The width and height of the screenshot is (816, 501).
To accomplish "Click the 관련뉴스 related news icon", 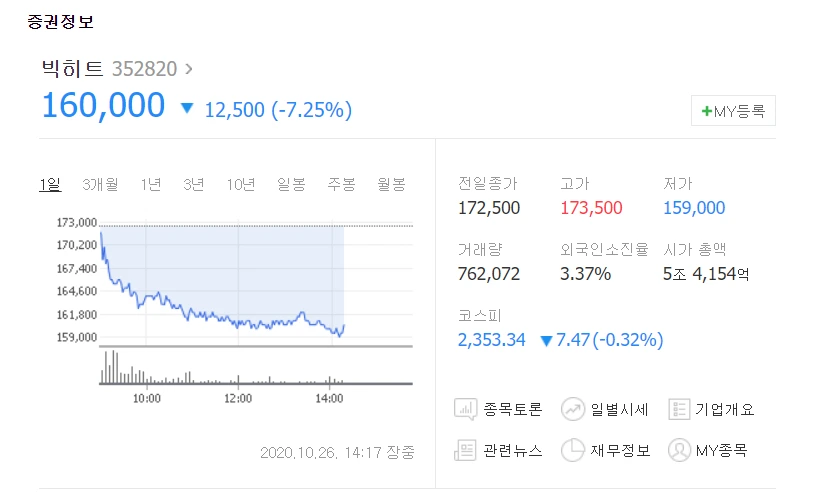I will pyautogui.click(x=466, y=450).
